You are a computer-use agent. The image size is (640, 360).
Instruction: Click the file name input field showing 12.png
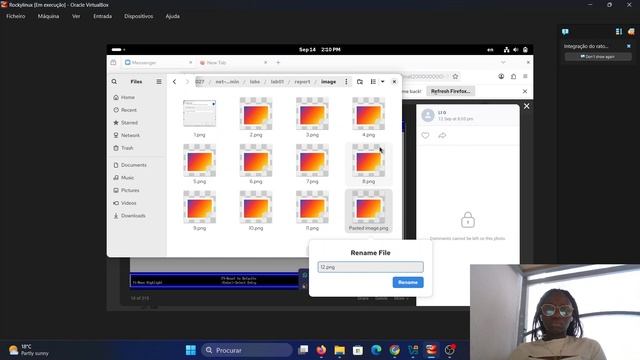pos(370,267)
